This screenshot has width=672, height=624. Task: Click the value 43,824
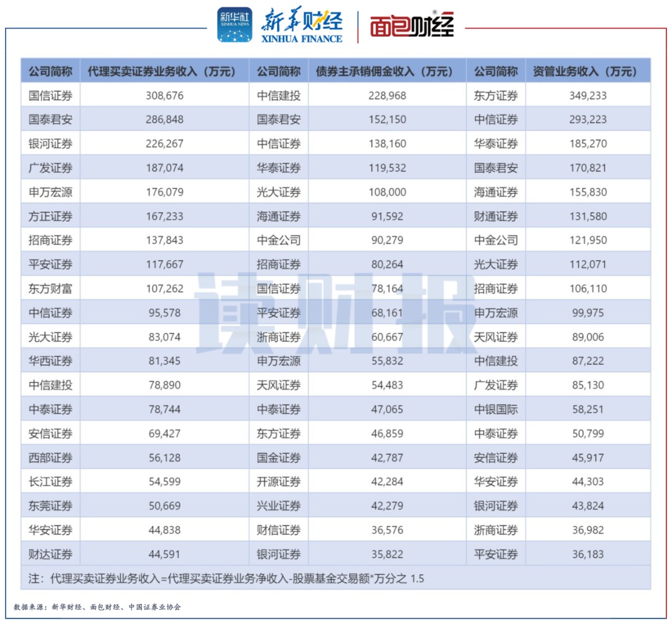(588, 506)
